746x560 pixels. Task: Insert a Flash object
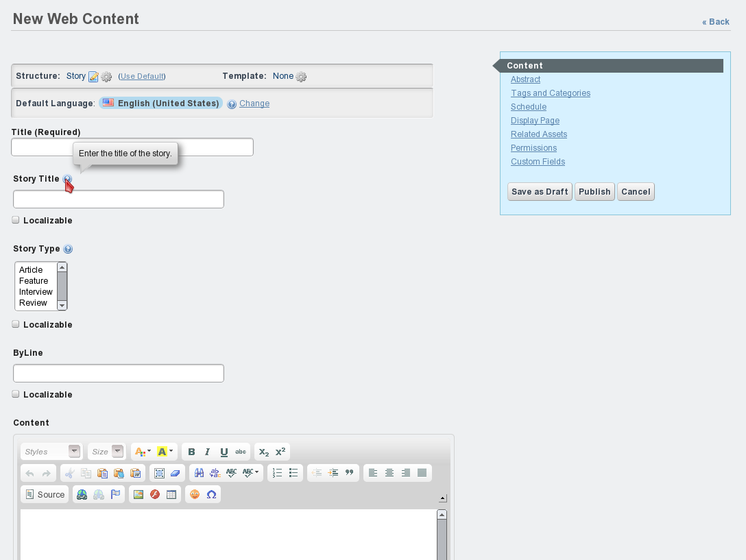155,494
